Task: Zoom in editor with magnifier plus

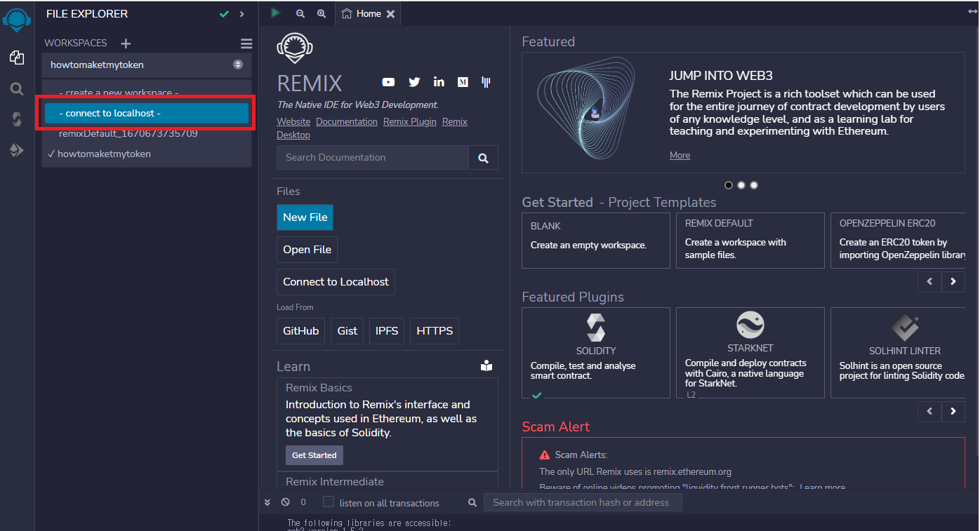Action: coord(322,13)
